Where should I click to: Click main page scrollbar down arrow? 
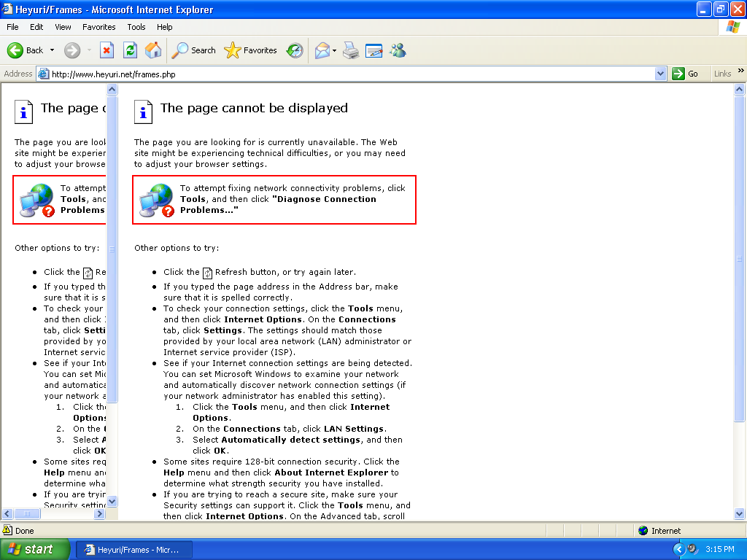click(x=740, y=514)
